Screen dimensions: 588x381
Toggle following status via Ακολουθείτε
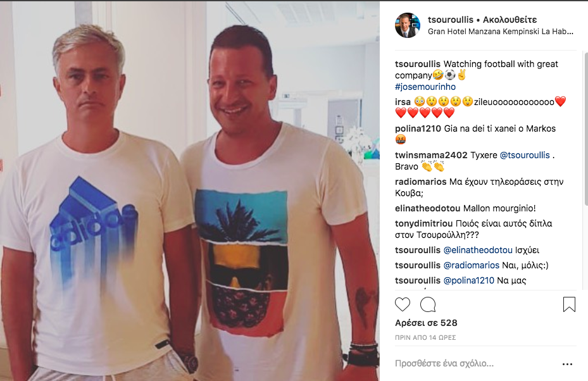(x=510, y=20)
